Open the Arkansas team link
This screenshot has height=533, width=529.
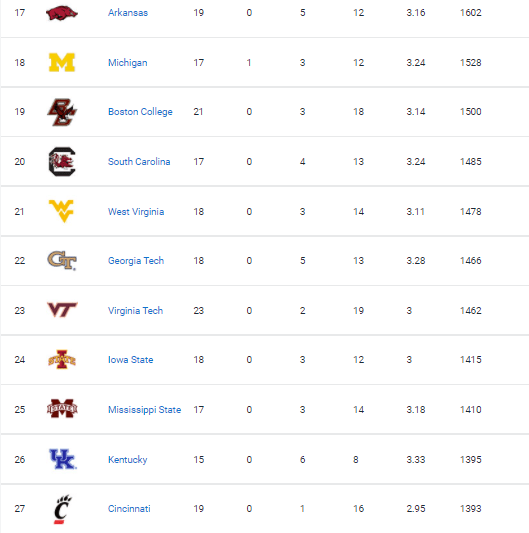128,13
